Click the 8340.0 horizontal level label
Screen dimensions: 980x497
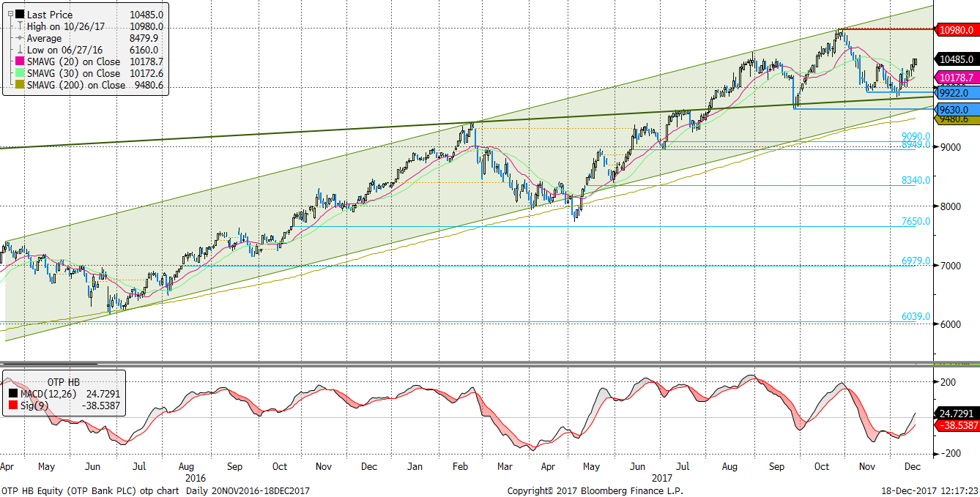[916, 180]
